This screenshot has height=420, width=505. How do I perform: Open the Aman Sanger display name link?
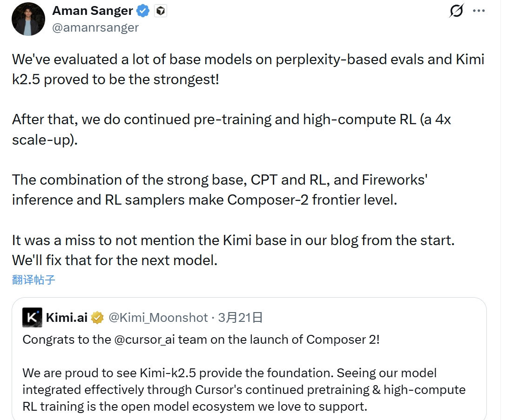point(93,11)
